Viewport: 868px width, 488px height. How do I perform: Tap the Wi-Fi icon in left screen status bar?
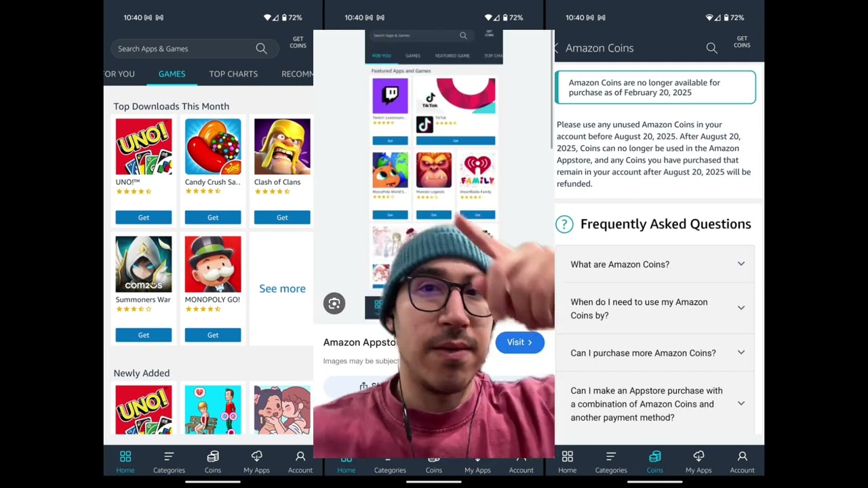click(x=267, y=18)
